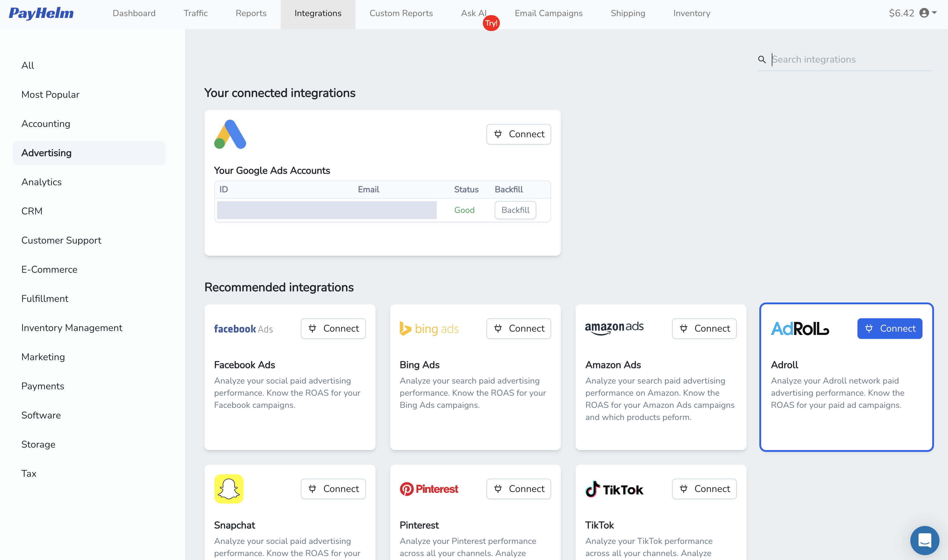Click the Try! badge under Ask AI
The height and width of the screenshot is (560, 948).
pos(491,23)
